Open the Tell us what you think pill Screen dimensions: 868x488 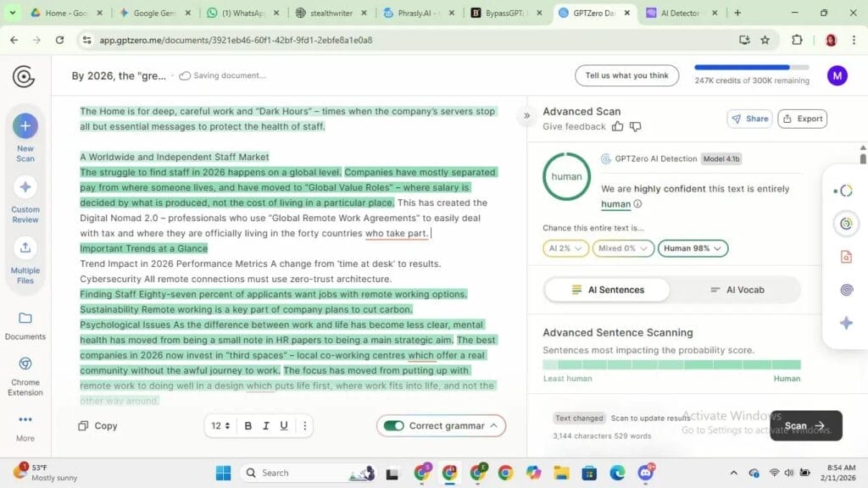tap(626, 75)
